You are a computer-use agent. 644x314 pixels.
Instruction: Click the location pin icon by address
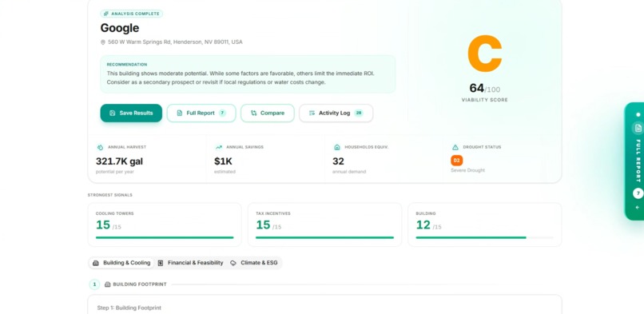[103, 42]
